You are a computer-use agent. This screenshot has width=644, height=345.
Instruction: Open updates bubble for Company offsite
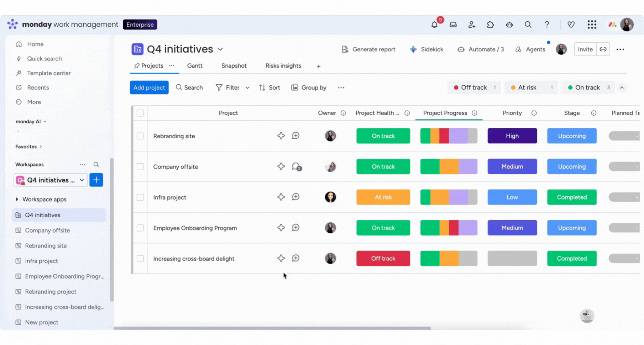tap(296, 166)
